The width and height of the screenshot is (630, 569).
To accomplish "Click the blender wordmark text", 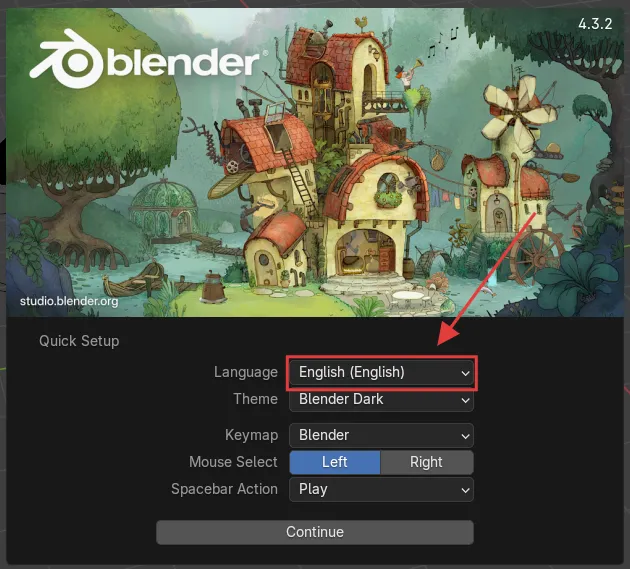I will (184, 63).
